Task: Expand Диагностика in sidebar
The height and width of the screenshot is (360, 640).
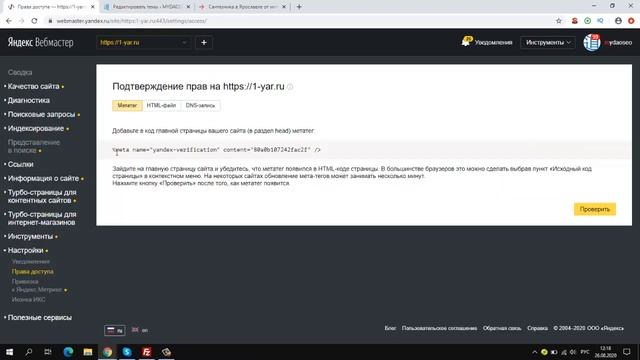Action: [x=29, y=100]
